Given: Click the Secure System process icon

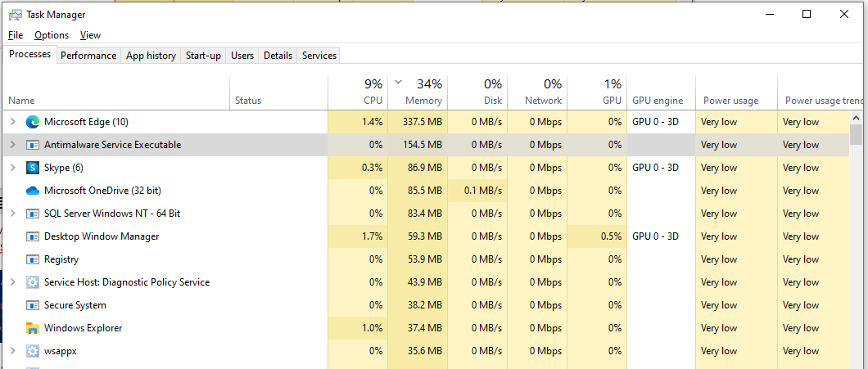Looking at the screenshot, I should [x=33, y=305].
